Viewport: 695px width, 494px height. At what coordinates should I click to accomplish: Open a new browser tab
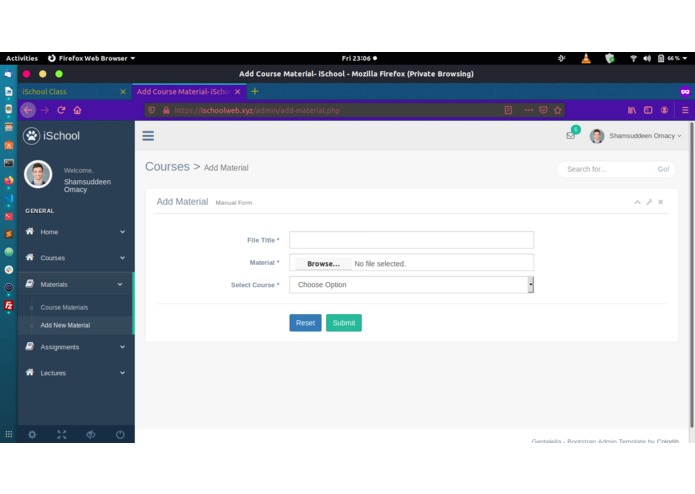click(255, 91)
